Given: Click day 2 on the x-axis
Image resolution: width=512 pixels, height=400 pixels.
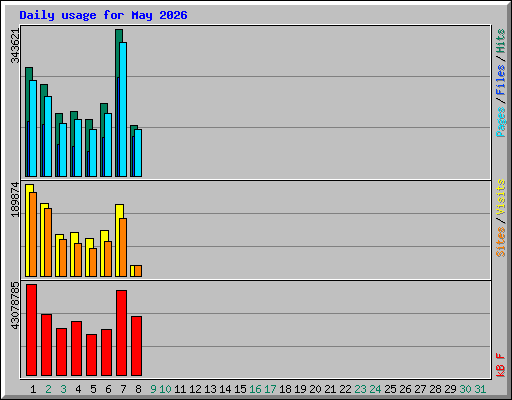Looking at the screenshot, I should click(x=48, y=389).
